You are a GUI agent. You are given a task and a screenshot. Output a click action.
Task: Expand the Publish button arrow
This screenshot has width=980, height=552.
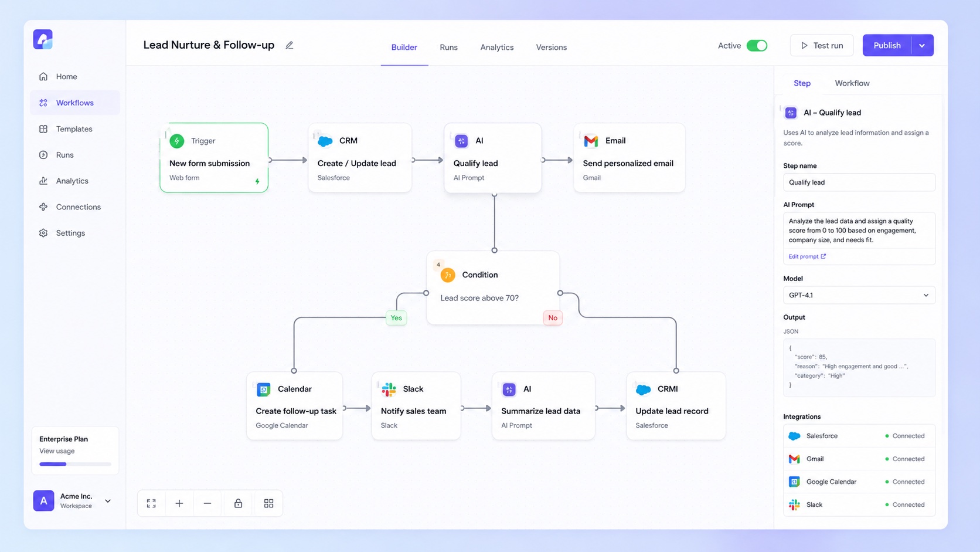point(922,45)
